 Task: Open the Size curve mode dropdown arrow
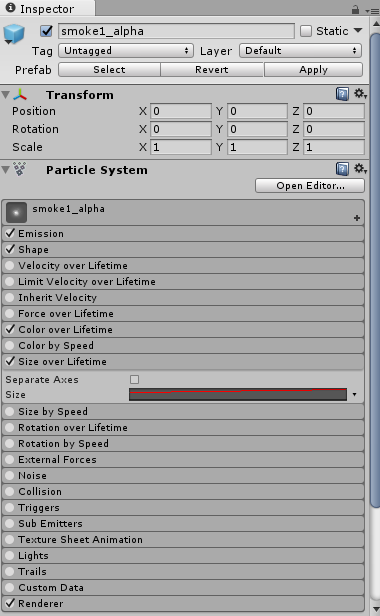354,394
